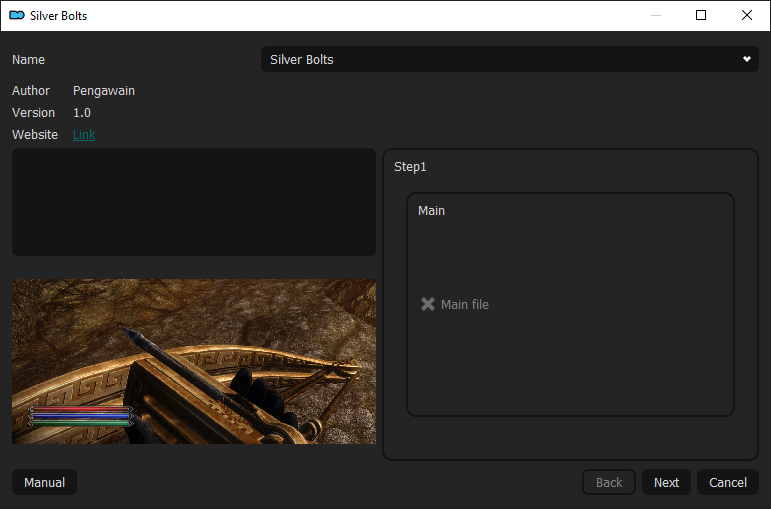The width and height of the screenshot is (771, 509).
Task: Close the Silver Bolts installer window
Action: click(747, 15)
